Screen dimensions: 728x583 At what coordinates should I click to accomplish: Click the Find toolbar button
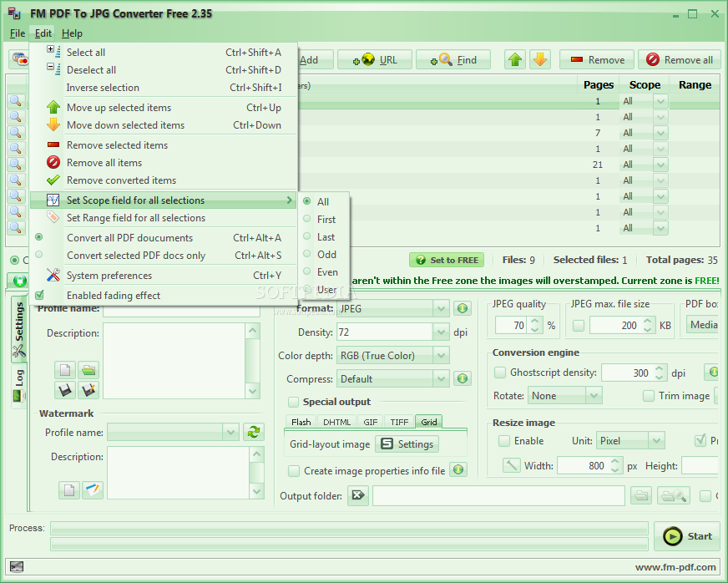point(453,59)
